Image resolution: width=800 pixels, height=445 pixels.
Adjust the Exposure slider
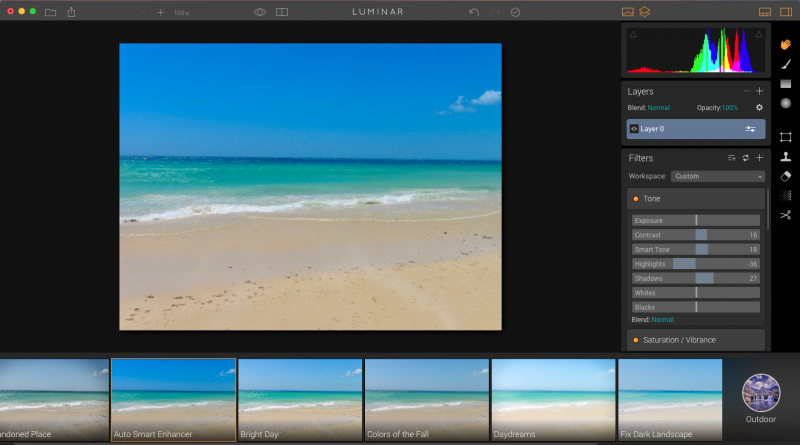(x=696, y=220)
